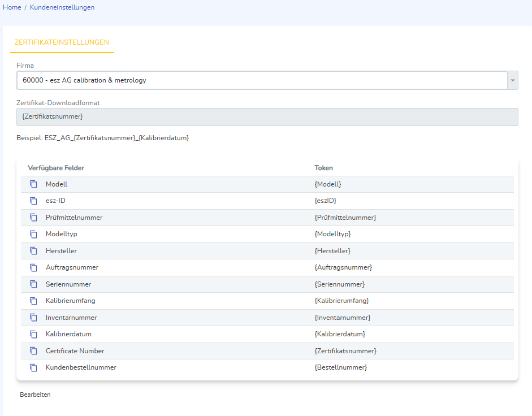
Task: Open Kundeneinstellungen breadcrumb link
Action: 62,7
